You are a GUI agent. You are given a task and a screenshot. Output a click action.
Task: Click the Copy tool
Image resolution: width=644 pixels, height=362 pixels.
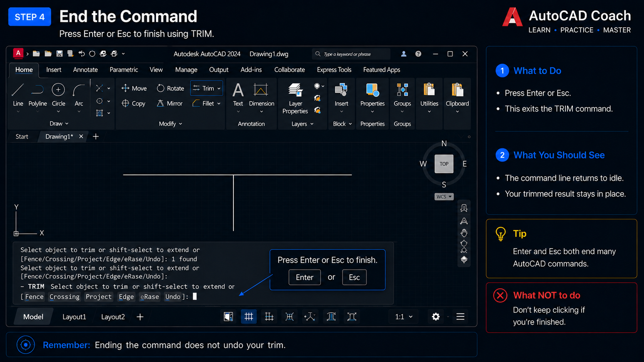click(x=133, y=103)
